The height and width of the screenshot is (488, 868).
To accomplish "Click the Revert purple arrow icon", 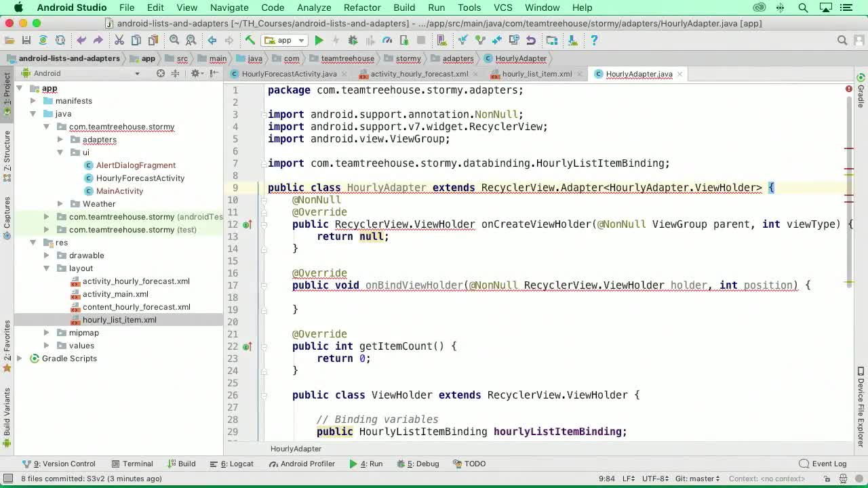I will [531, 41].
